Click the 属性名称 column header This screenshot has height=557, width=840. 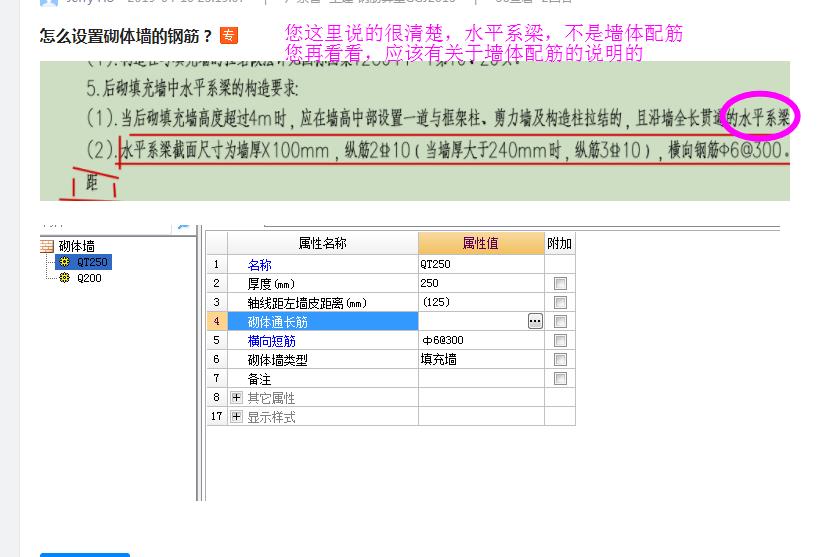click(322, 243)
